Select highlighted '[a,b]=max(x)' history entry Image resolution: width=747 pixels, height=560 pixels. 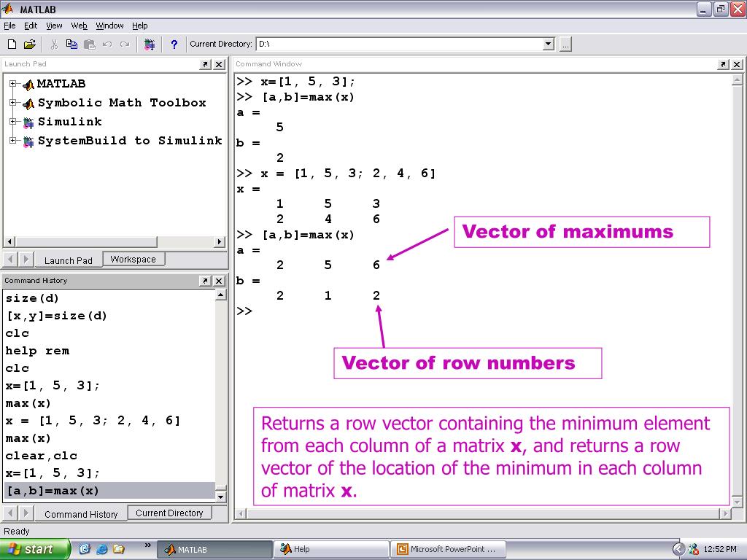[x=109, y=491]
